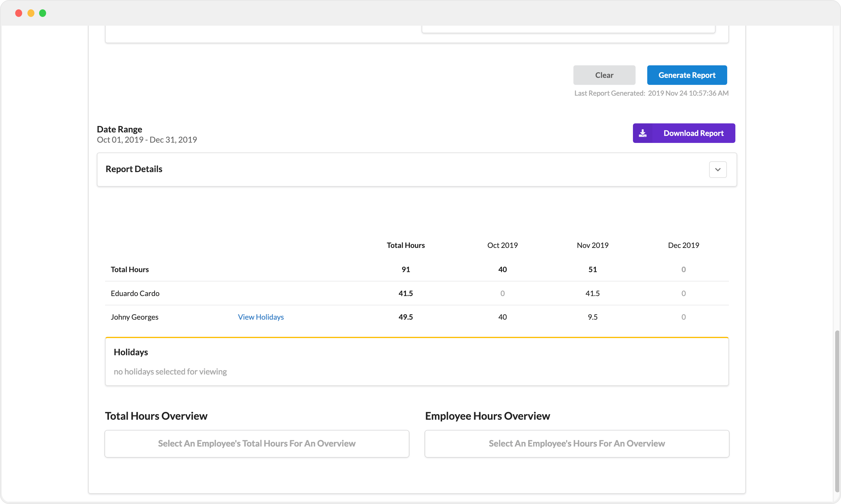Click the Last Report Generated timestamp
The height and width of the screenshot is (504, 841).
688,93
